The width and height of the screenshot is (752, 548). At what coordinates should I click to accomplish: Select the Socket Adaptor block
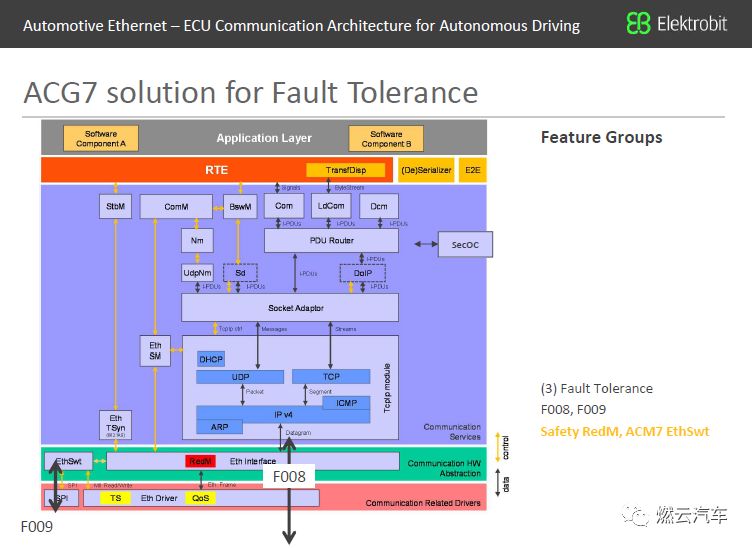coord(290,307)
